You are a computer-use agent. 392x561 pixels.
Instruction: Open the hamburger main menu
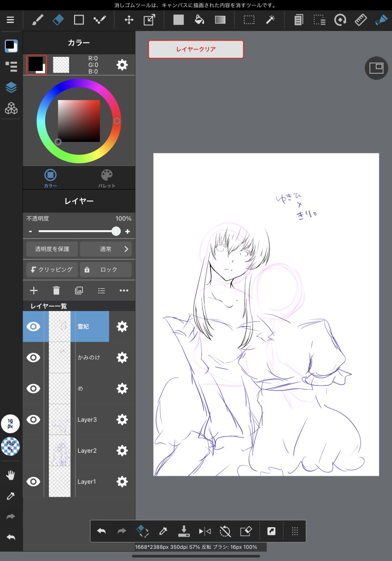pyautogui.click(x=10, y=20)
